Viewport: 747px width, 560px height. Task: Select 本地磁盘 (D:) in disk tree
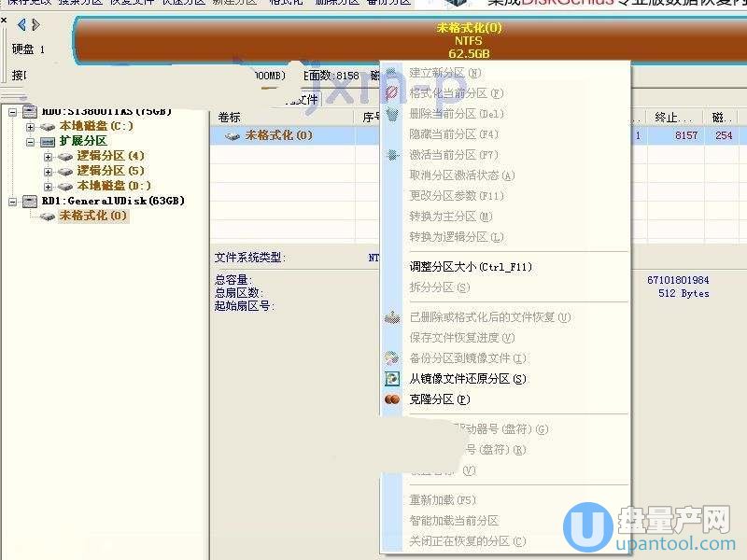click(114, 185)
